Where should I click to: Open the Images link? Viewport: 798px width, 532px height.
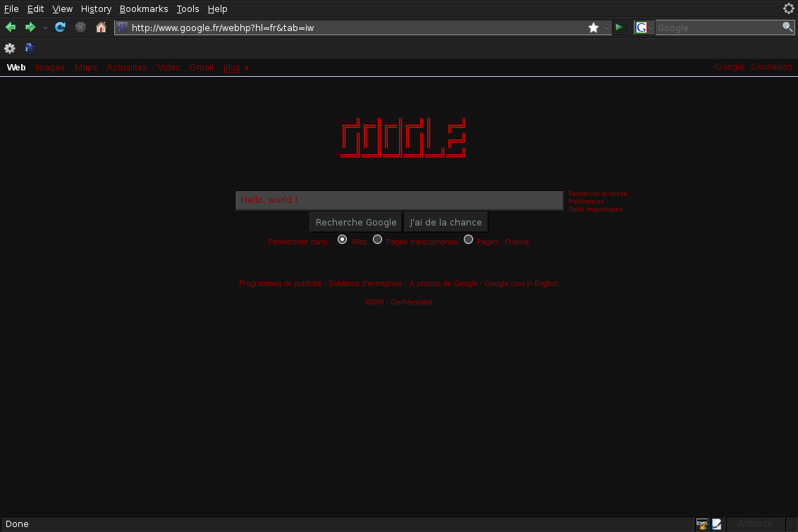[x=49, y=67]
